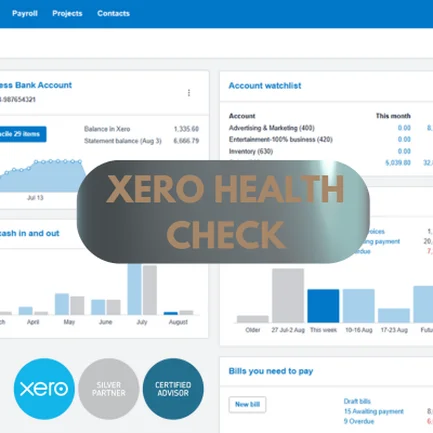Click the Jul 13 bank chart label

(35, 198)
